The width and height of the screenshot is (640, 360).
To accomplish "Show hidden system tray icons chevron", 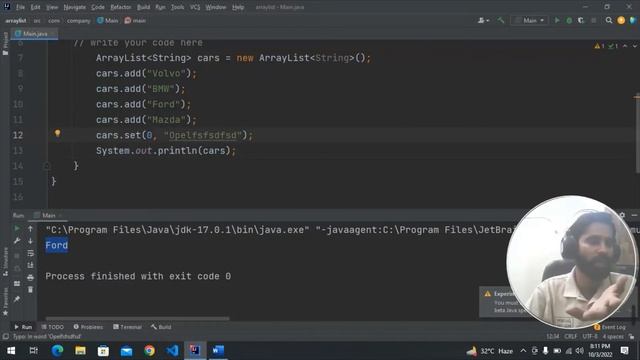I will point(523,351).
